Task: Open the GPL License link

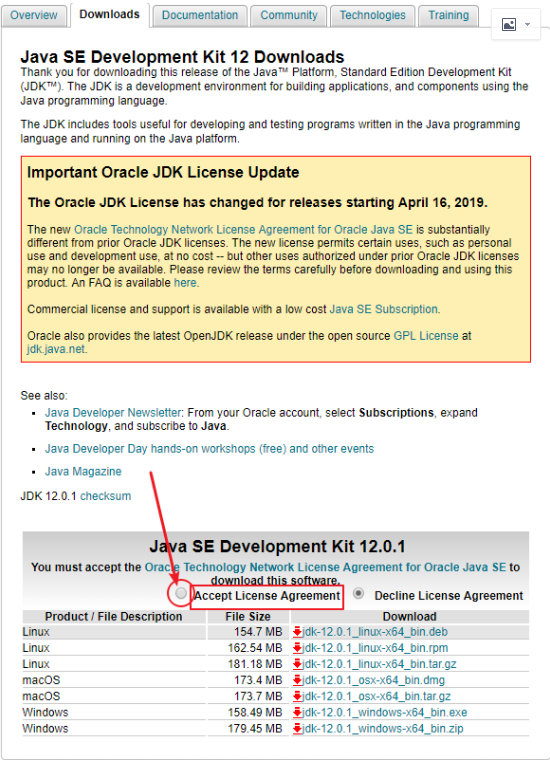Action: point(426,336)
